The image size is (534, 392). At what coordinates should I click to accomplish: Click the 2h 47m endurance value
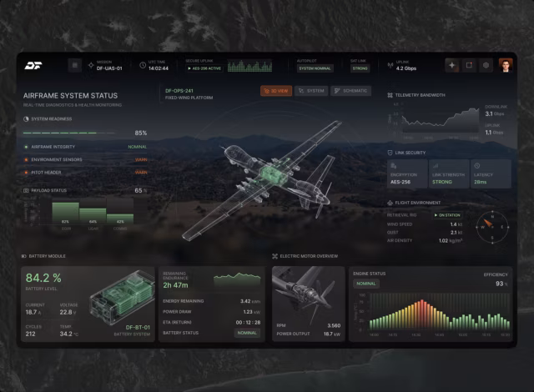pos(175,285)
